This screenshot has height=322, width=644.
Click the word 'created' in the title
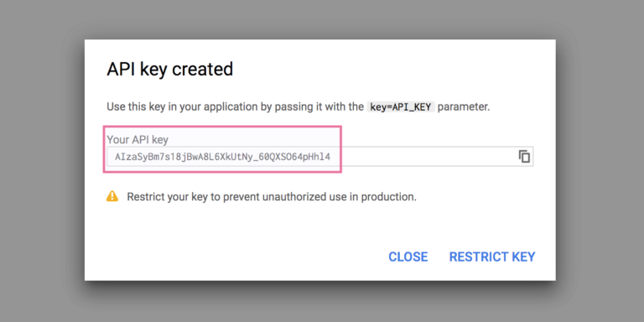[x=202, y=69]
